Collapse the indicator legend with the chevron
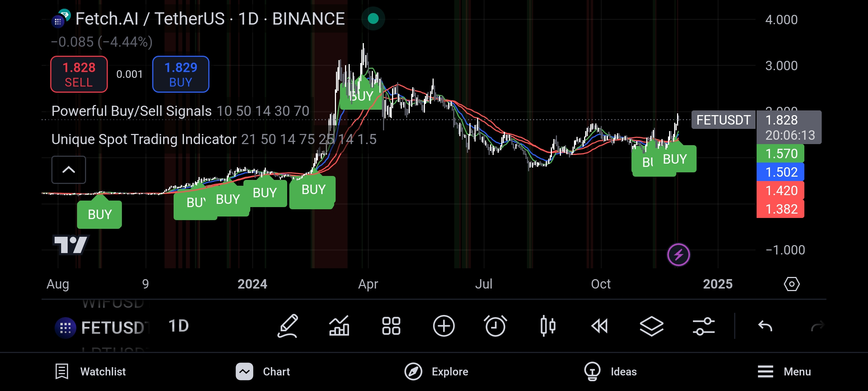Viewport: 868px width, 391px height. tap(69, 170)
